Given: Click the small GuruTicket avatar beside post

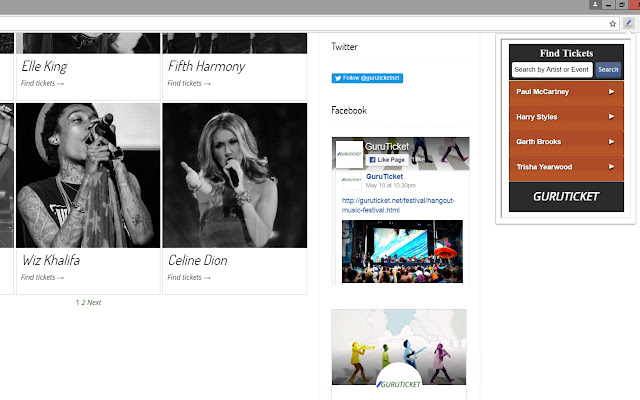Looking at the screenshot, I should (352, 180).
